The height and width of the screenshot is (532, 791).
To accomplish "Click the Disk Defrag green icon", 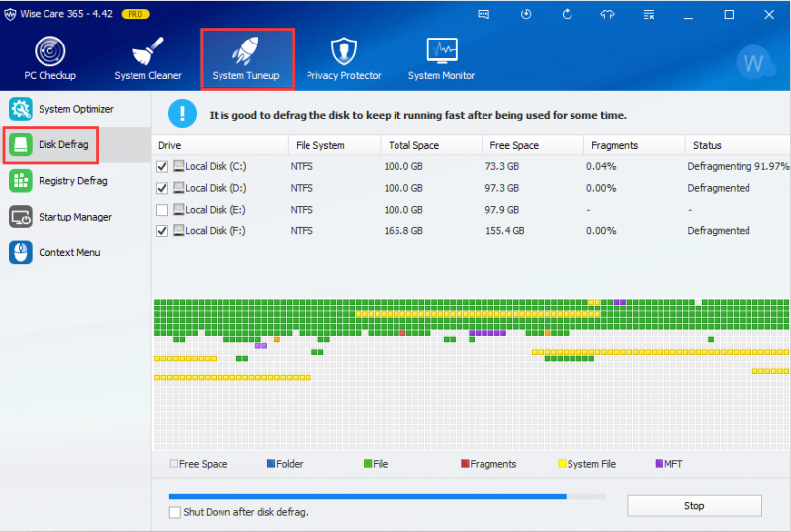I will click(x=21, y=144).
